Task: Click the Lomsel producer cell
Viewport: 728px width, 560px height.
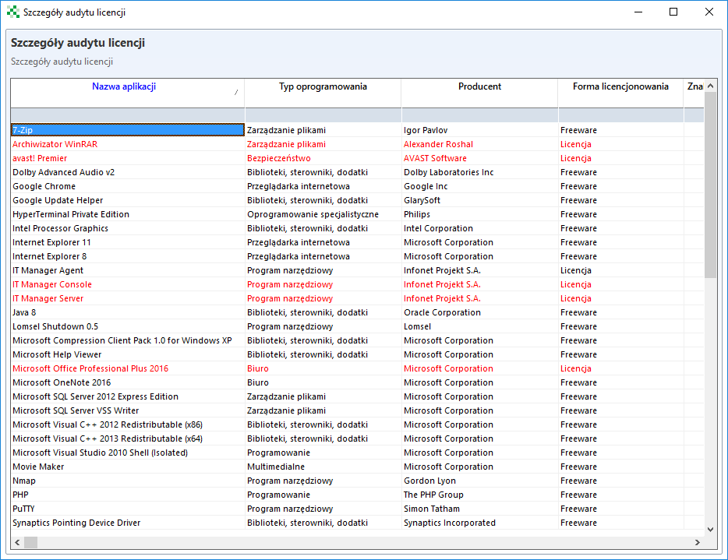Action: (x=479, y=326)
